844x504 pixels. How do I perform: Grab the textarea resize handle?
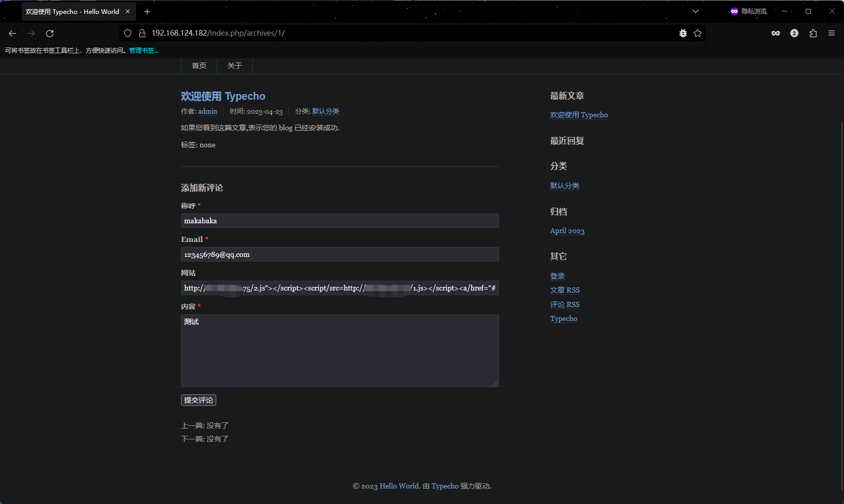click(495, 383)
